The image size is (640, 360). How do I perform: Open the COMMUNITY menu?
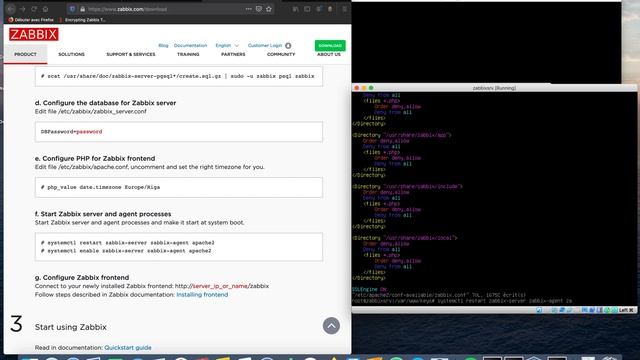[x=281, y=54]
